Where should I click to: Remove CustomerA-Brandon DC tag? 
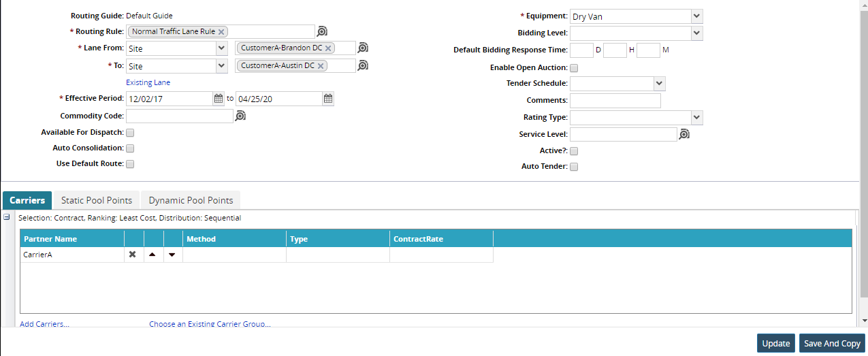point(328,48)
